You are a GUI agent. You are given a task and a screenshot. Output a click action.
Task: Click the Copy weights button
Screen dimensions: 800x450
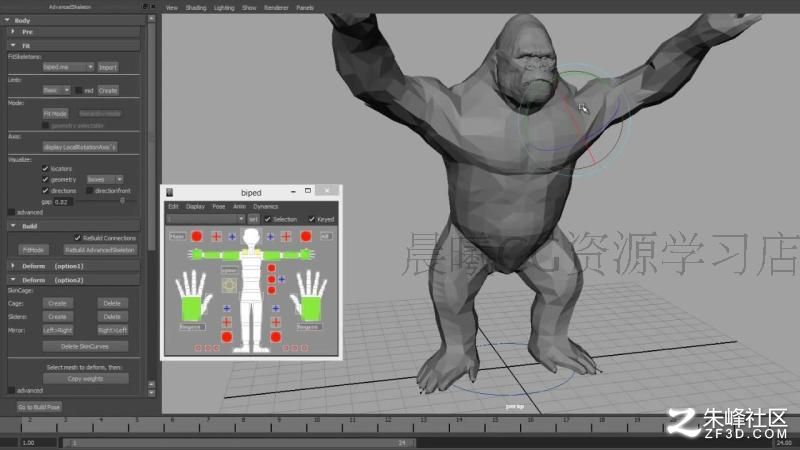tap(85, 379)
